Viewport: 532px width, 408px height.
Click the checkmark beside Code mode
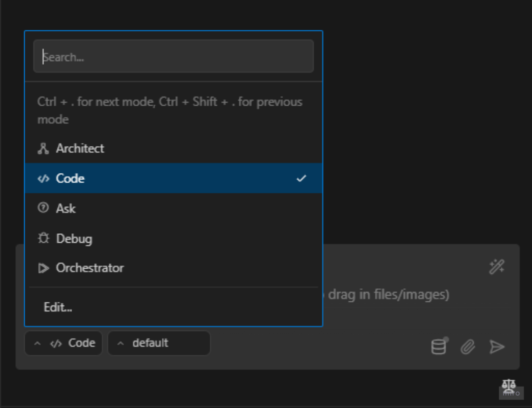[301, 178]
